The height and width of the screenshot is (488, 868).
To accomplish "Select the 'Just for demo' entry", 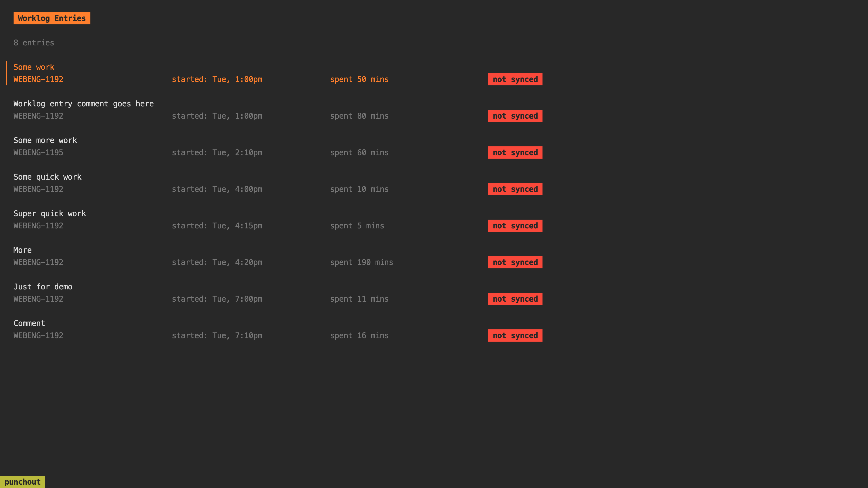I will pyautogui.click(x=43, y=287).
